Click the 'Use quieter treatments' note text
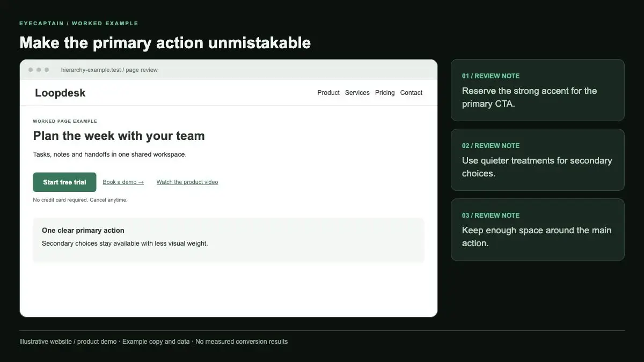 coord(537,167)
